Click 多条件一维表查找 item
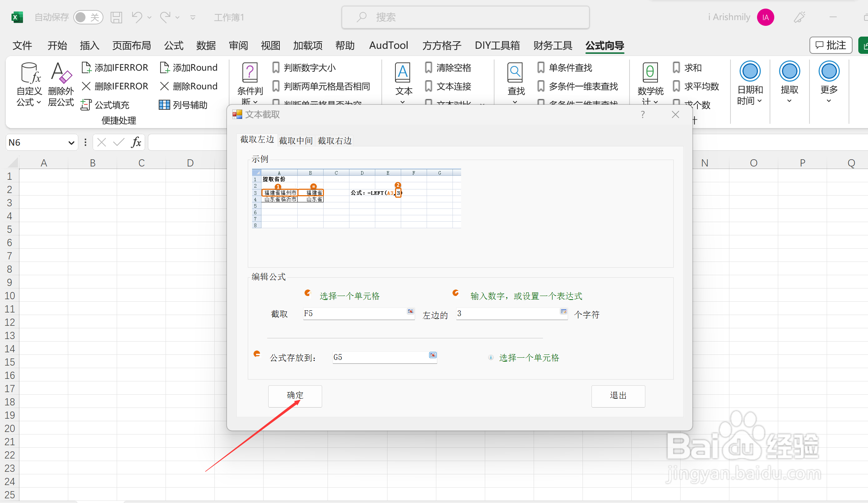The image size is (868, 503). click(x=578, y=86)
